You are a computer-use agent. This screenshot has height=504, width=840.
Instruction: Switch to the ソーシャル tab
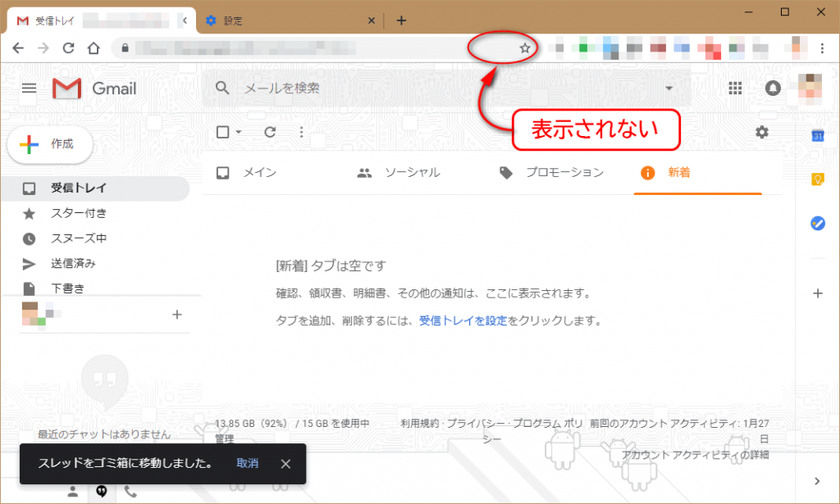point(399,173)
